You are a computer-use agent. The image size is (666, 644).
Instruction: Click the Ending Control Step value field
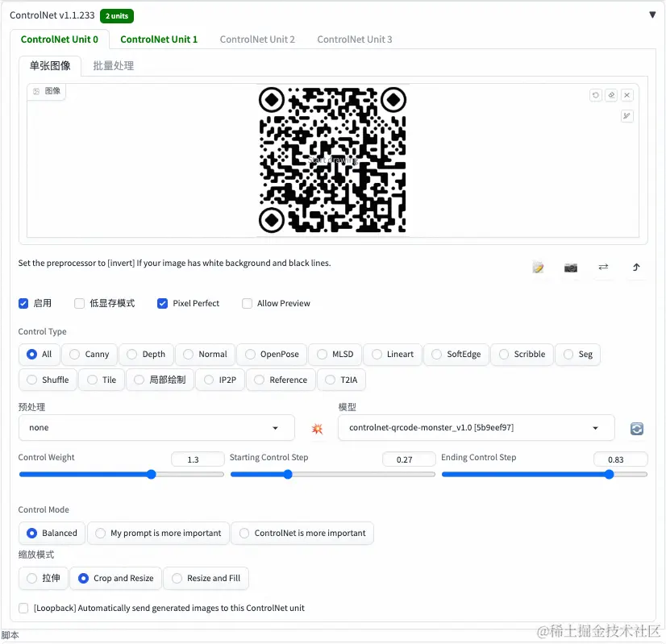621,459
